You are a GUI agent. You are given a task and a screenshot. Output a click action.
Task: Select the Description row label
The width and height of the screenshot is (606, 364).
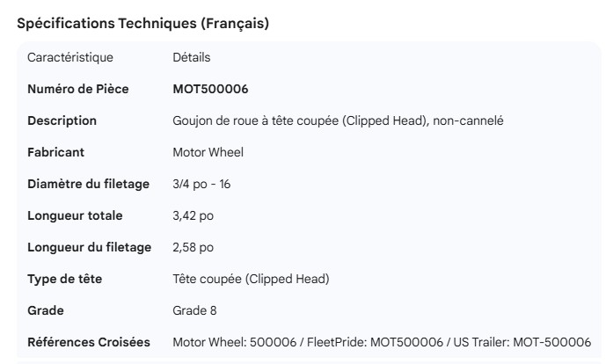(62, 120)
